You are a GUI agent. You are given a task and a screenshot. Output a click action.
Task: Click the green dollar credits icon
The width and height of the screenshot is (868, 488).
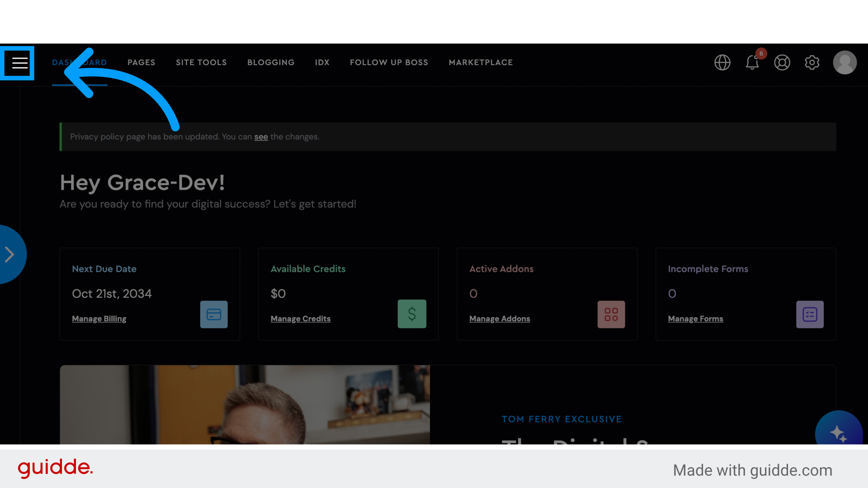point(412,314)
